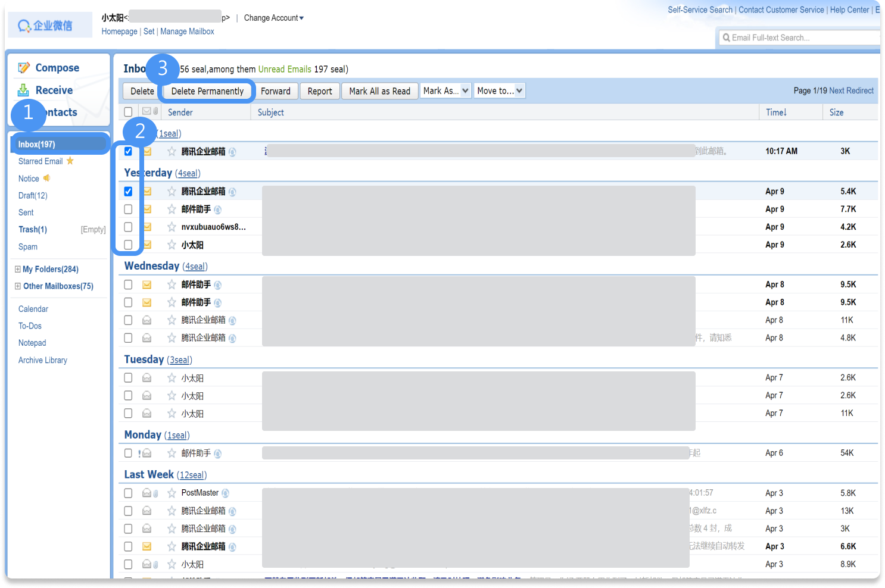Check the 2.6K Apr 9 email checkbox

point(128,245)
